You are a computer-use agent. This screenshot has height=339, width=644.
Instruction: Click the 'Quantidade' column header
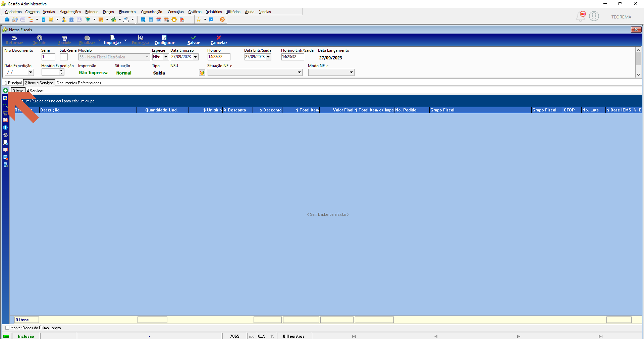click(x=152, y=110)
